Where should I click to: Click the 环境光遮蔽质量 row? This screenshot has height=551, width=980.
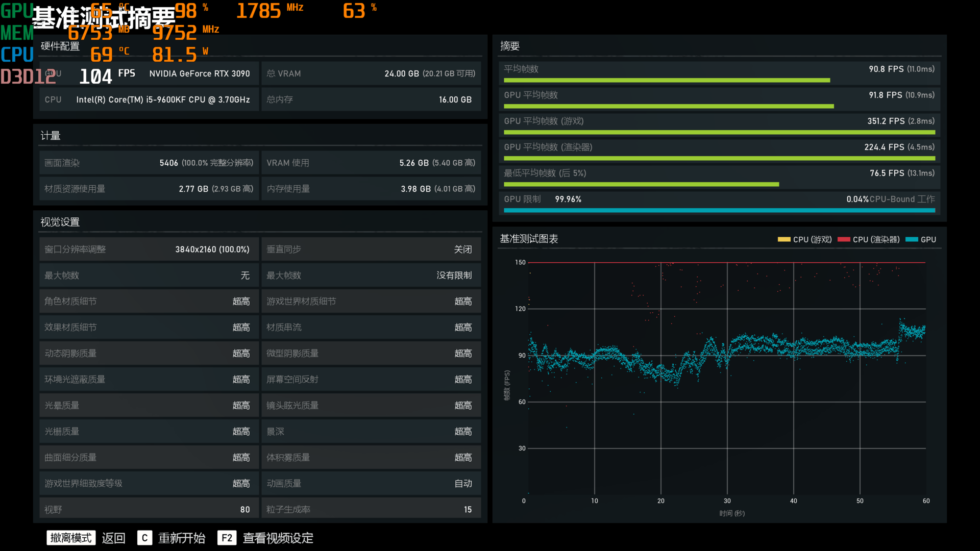click(x=149, y=380)
